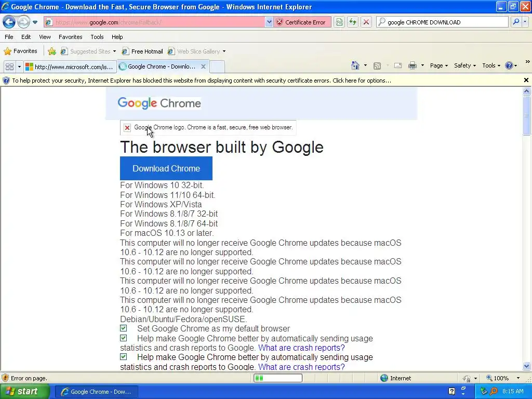Go to the Home page icon
The width and height of the screenshot is (532, 399).
(355, 65)
